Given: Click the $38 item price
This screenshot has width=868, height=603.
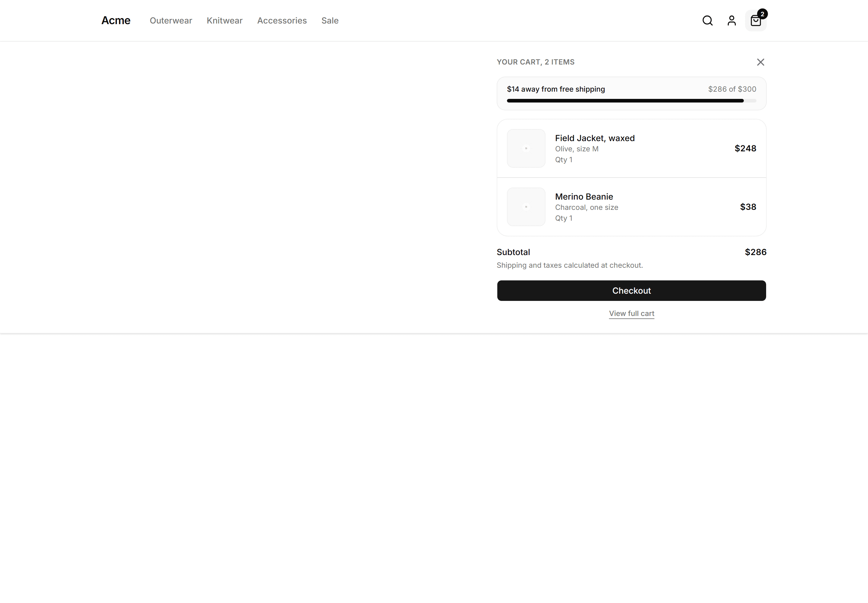Looking at the screenshot, I should [x=748, y=207].
